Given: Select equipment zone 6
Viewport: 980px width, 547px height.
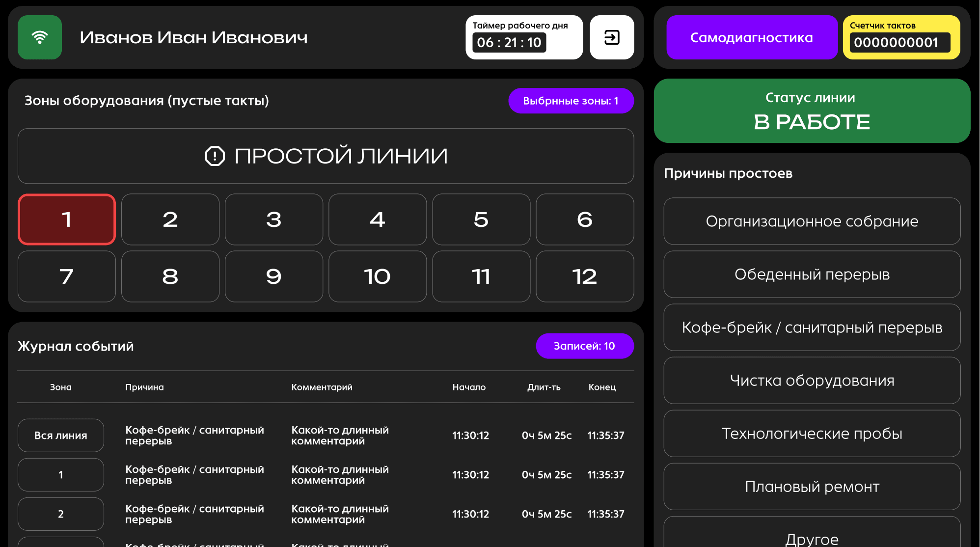Looking at the screenshot, I should [x=585, y=219].
